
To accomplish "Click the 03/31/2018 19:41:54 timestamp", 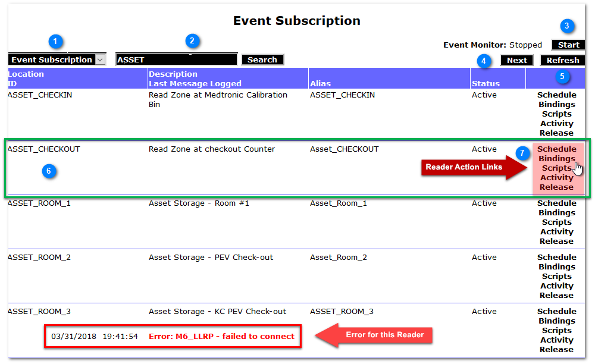I will point(95,336).
